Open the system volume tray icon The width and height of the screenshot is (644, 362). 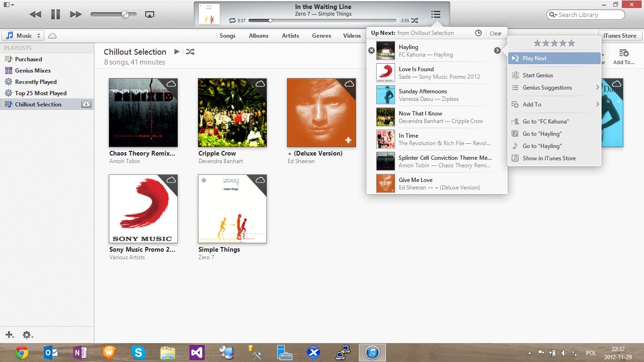pyautogui.click(x=564, y=353)
